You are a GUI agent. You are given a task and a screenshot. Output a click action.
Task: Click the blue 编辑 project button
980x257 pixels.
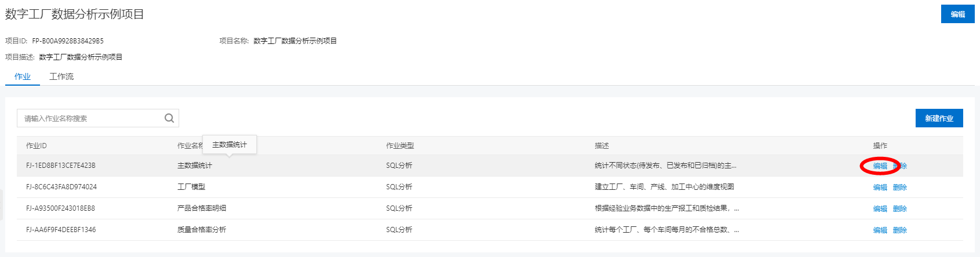[x=957, y=14]
